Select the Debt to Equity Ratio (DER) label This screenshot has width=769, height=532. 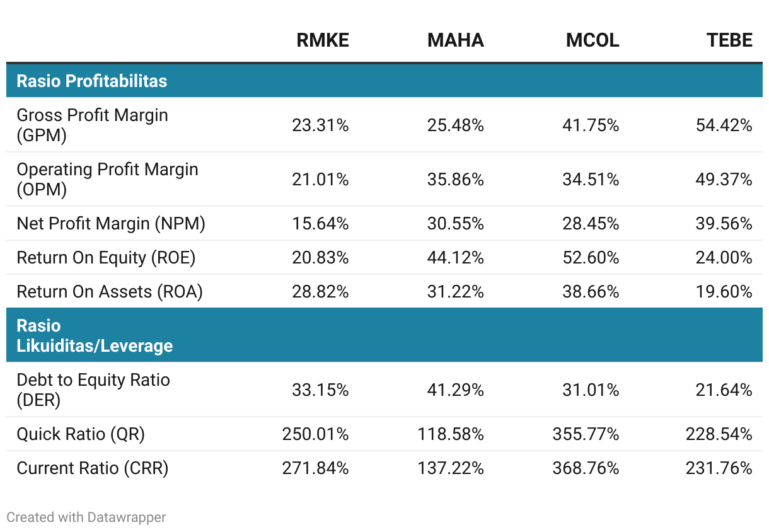93,390
